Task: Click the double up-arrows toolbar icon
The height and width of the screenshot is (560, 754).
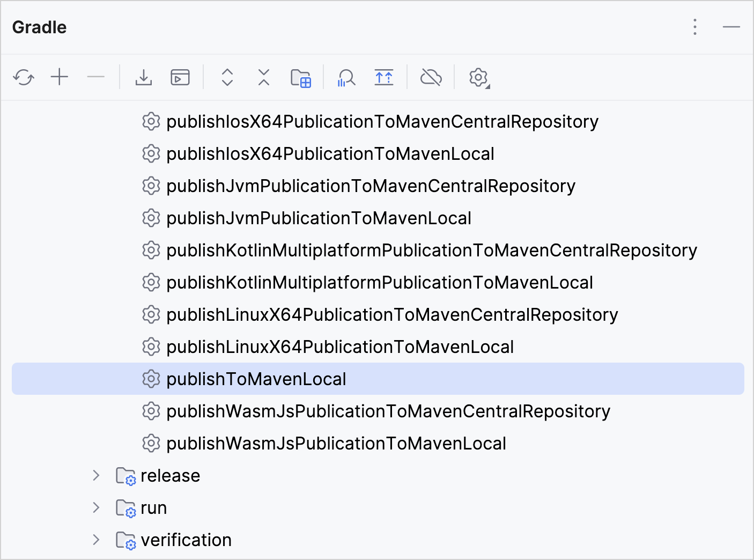Action: coord(384,77)
